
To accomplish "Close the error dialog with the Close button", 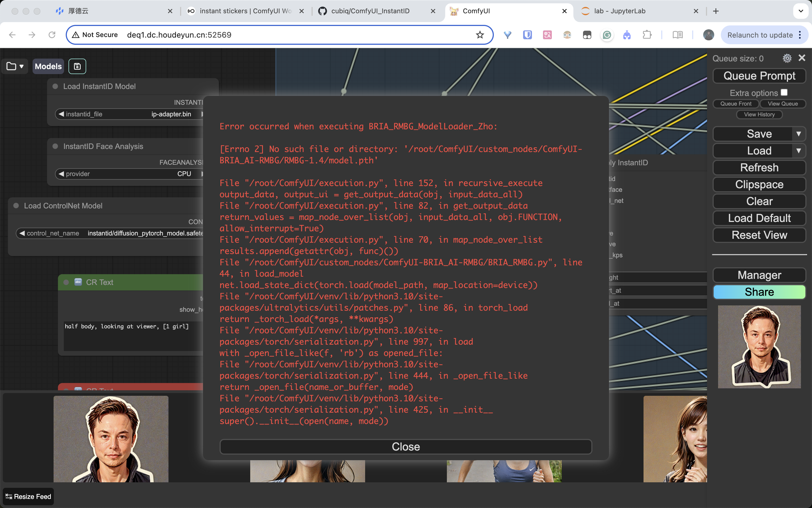I will click(405, 447).
